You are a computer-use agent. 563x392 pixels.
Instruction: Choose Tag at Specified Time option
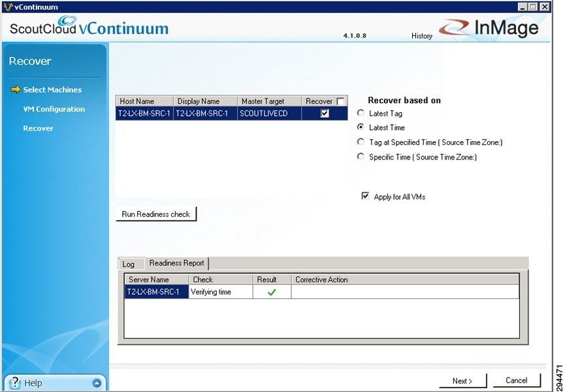click(361, 142)
